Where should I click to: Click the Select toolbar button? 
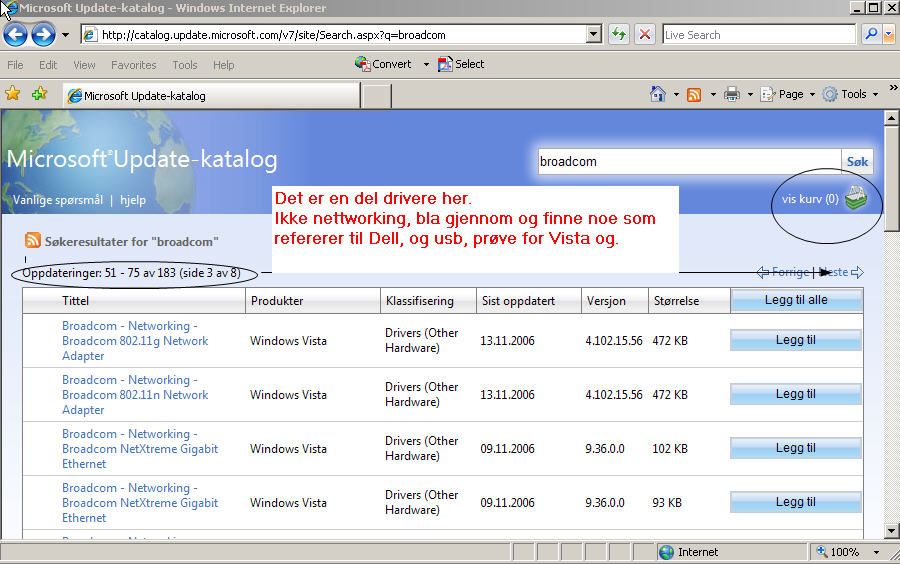461,64
